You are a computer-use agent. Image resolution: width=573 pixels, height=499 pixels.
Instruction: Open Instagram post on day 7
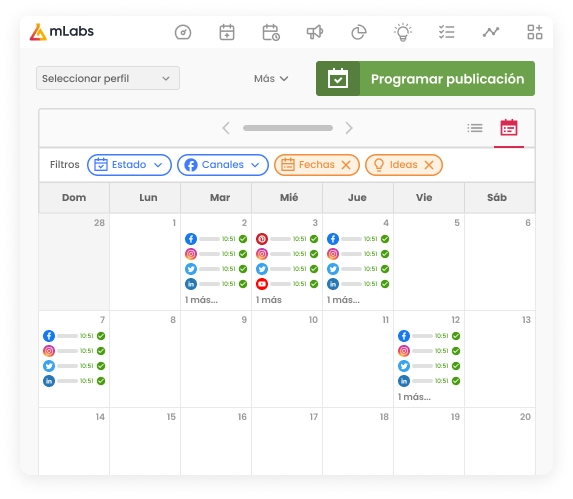[x=74, y=351]
